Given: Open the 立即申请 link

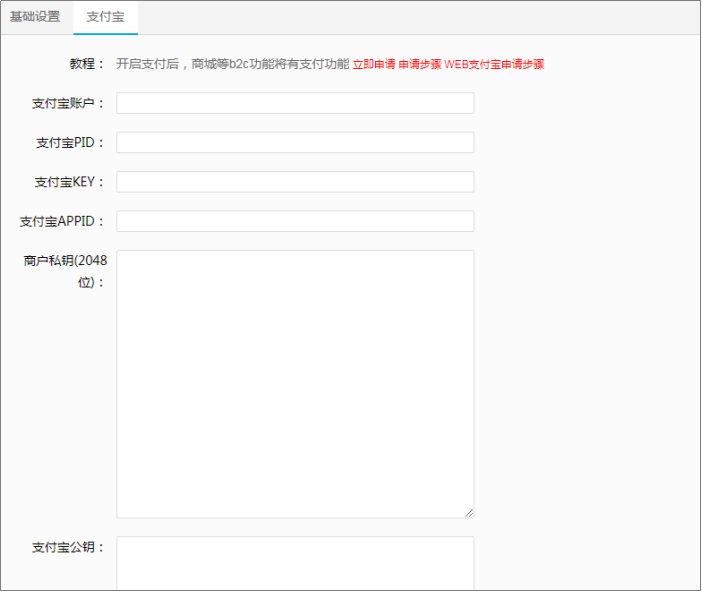Looking at the screenshot, I should pyautogui.click(x=374, y=64).
